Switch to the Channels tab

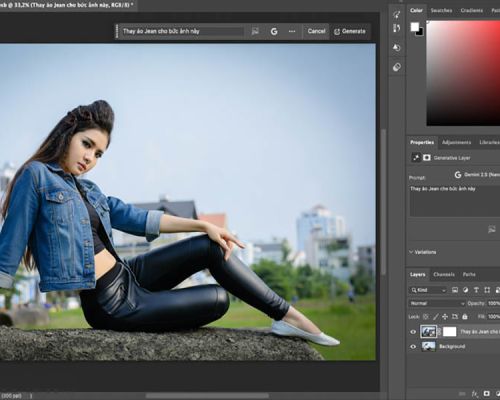tap(444, 274)
